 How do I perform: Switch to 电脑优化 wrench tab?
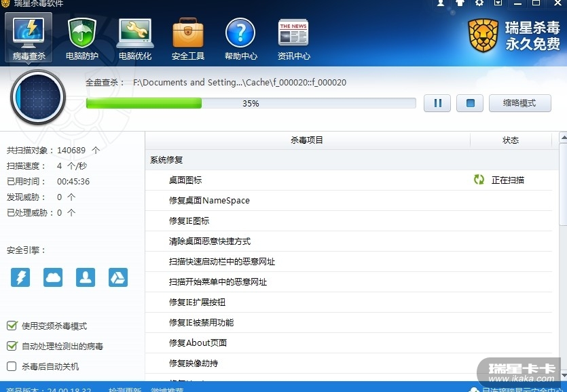[135, 39]
